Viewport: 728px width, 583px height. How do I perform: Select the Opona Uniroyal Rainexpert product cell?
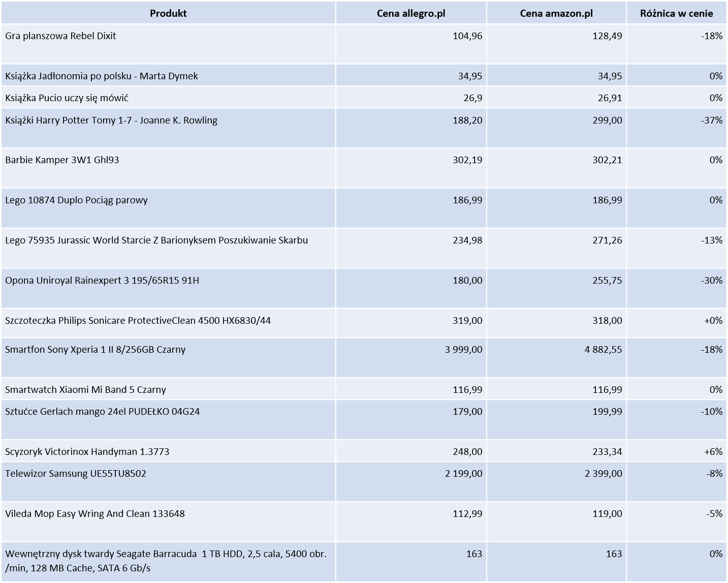tap(102, 281)
